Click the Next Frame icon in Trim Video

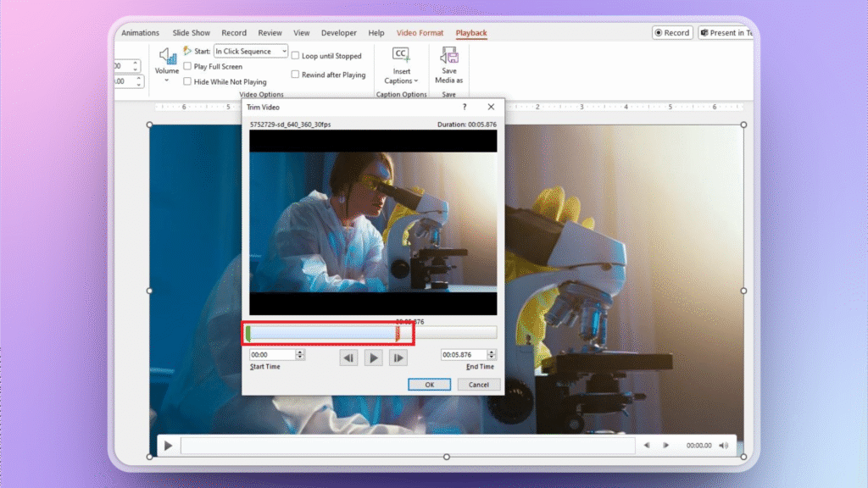pyautogui.click(x=399, y=357)
